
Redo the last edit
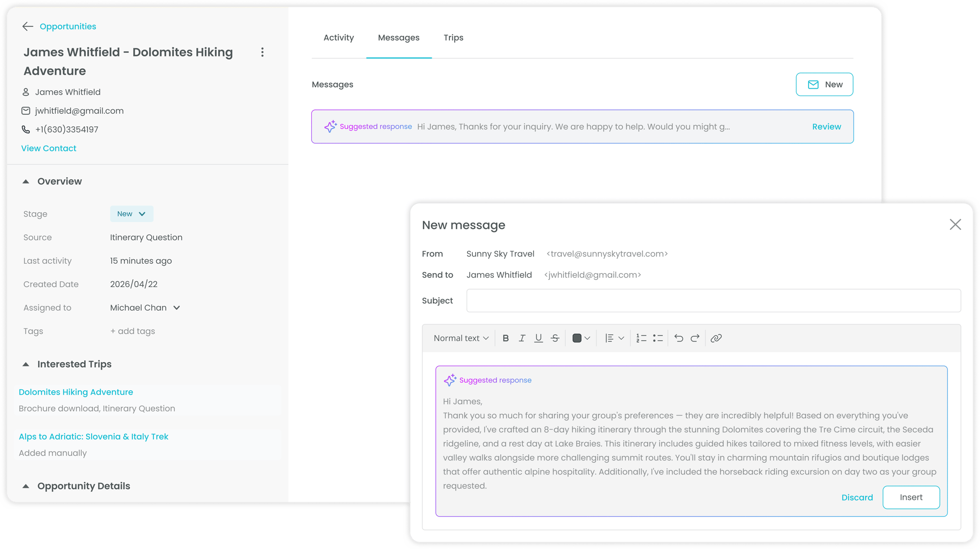695,338
